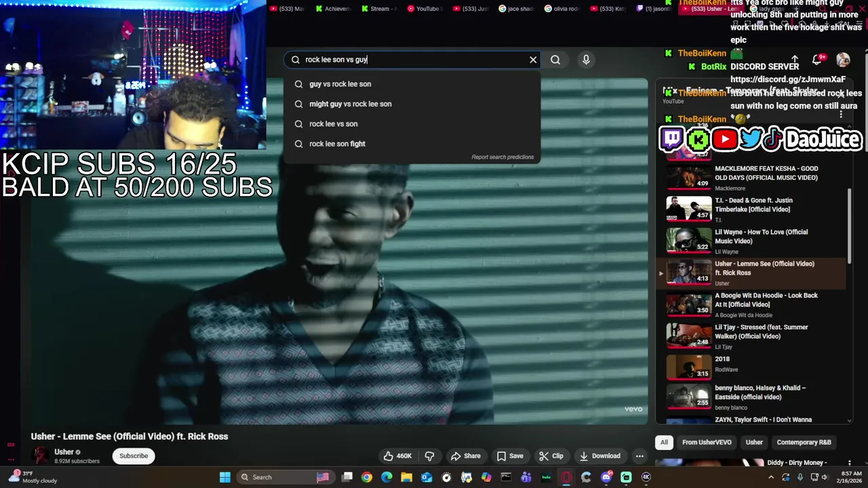Open the Usher channel name link
This screenshot has width=868, height=488.
64,452
